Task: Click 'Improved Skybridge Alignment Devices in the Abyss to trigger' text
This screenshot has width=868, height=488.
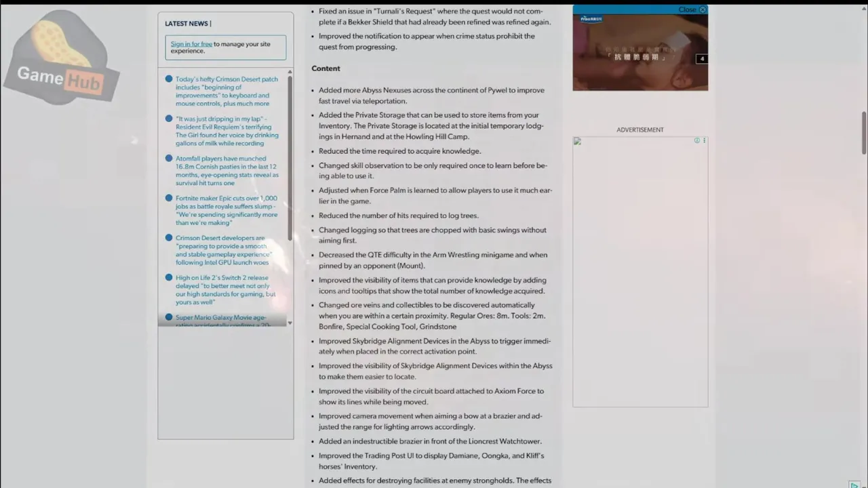Action: (x=435, y=346)
